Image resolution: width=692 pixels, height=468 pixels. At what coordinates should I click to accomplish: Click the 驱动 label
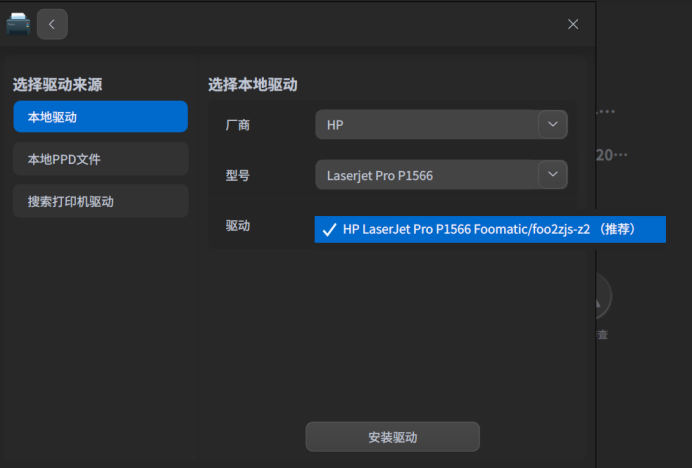pos(238,226)
